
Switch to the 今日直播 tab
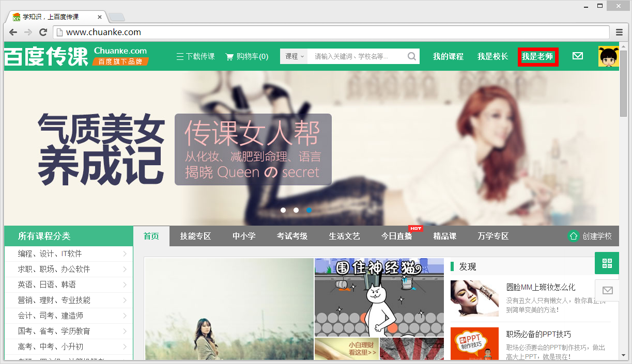tap(397, 236)
